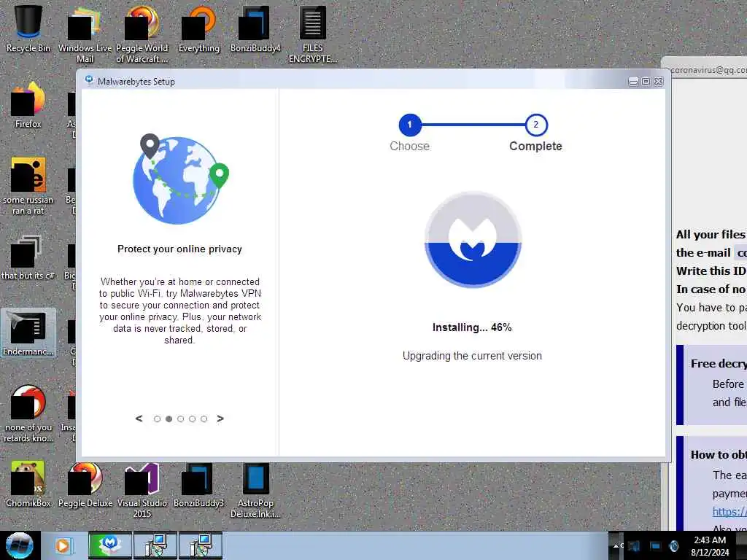Minimize the Malwarebytes Setup window
Screen dimensions: 747x560
click(x=633, y=82)
